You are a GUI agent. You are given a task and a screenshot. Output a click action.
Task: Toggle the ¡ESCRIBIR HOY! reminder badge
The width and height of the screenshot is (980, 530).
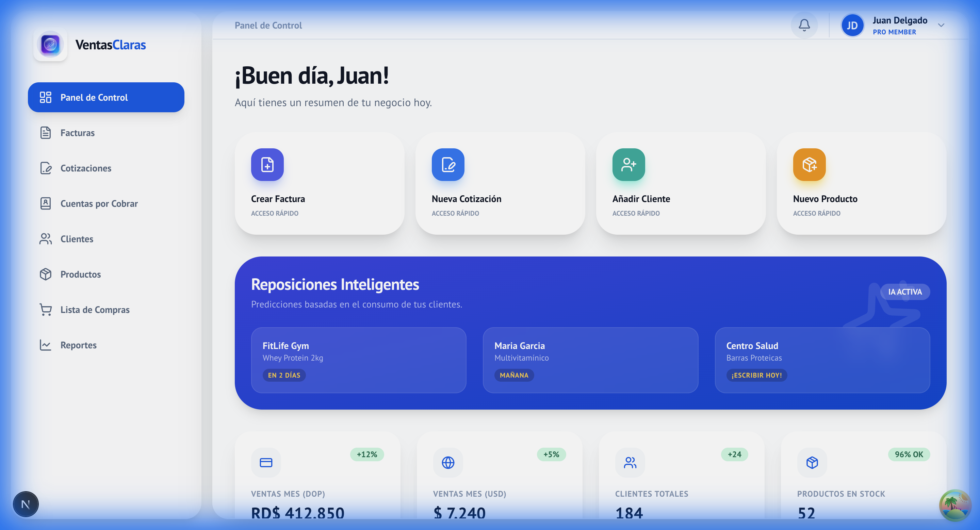pos(757,375)
